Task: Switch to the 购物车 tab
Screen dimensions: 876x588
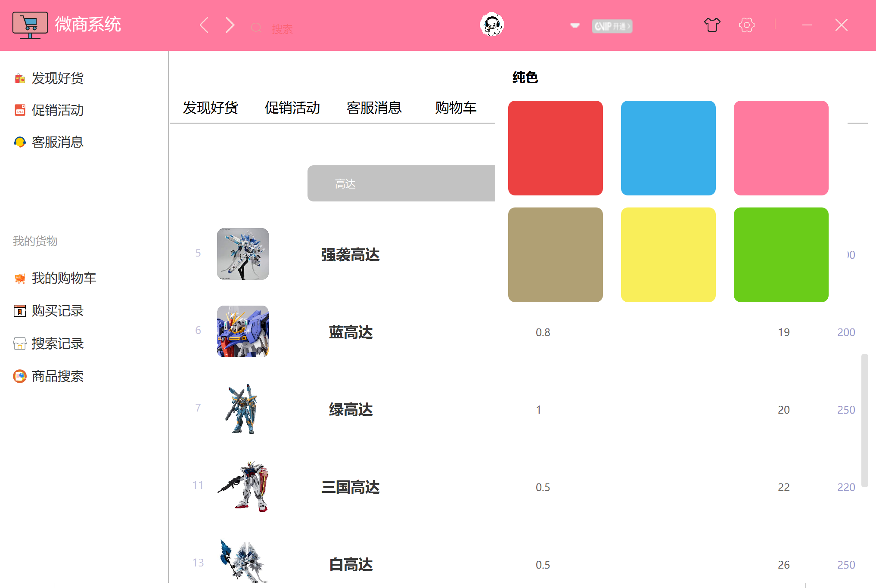Action: 456,108
